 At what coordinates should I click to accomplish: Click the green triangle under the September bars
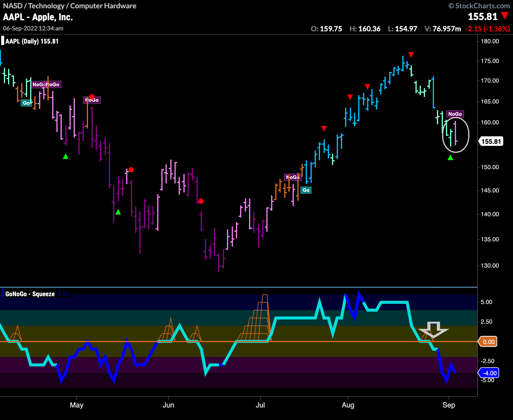tap(450, 157)
